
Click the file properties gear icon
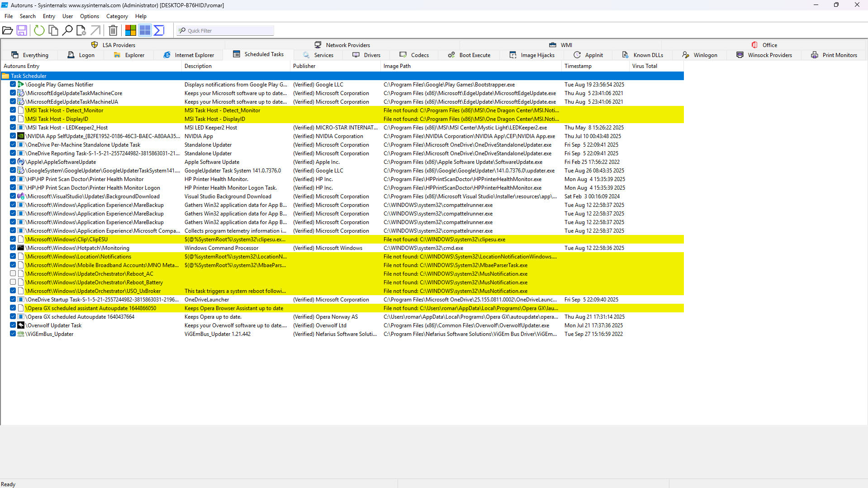81,30
